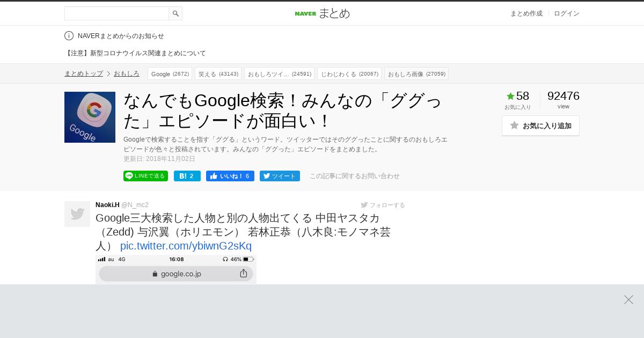Click the Twitter ツイート button
The width and height of the screenshot is (644, 338).
tap(280, 176)
